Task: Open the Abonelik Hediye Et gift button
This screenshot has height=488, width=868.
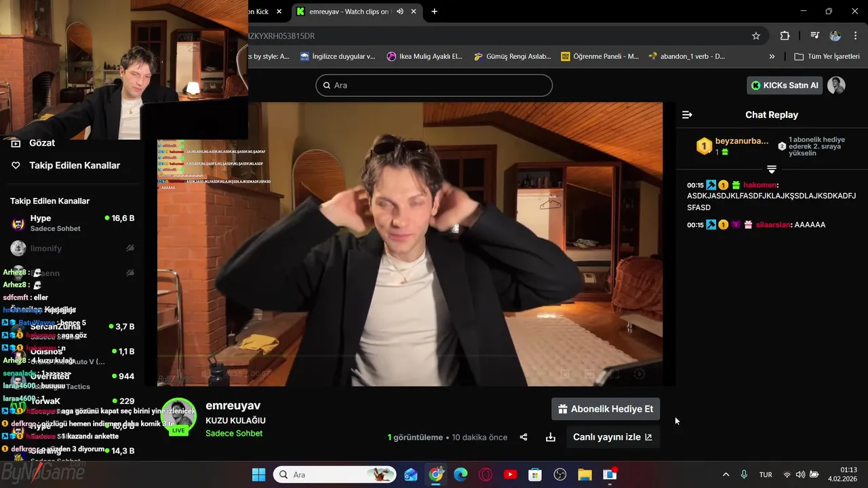Action: (606, 409)
